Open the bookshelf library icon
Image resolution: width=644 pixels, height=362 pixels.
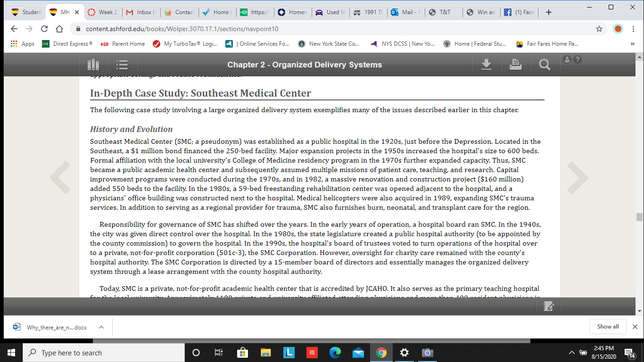click(93, 65)
